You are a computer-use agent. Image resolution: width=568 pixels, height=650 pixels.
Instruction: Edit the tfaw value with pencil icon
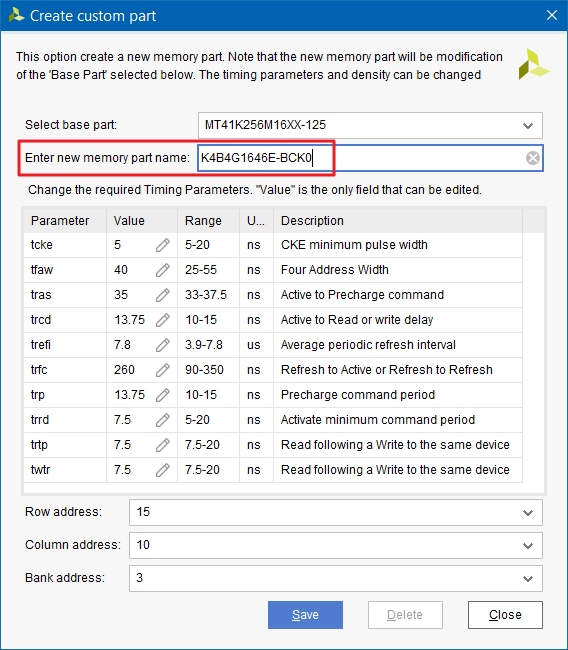pyautogui.click(x=163, y=270)
